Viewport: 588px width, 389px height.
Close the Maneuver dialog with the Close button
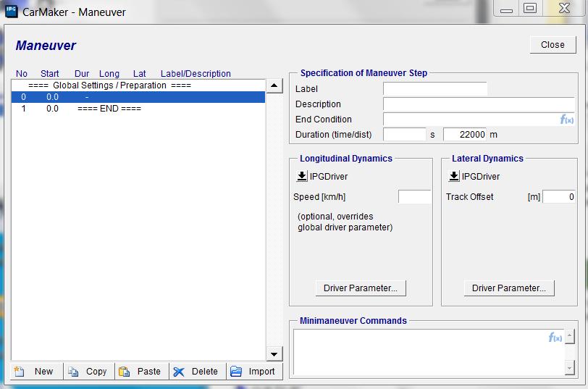(x=553, y=45)
